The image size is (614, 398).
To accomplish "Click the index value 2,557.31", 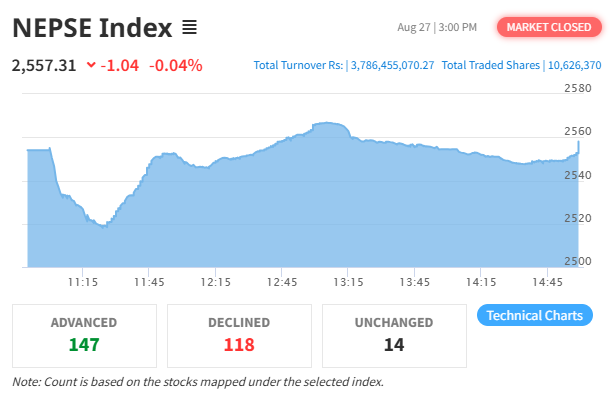I will point(44,65).
